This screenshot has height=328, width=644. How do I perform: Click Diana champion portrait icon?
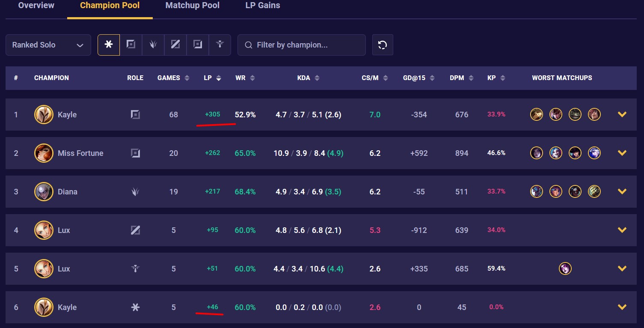tap(44, 191)
